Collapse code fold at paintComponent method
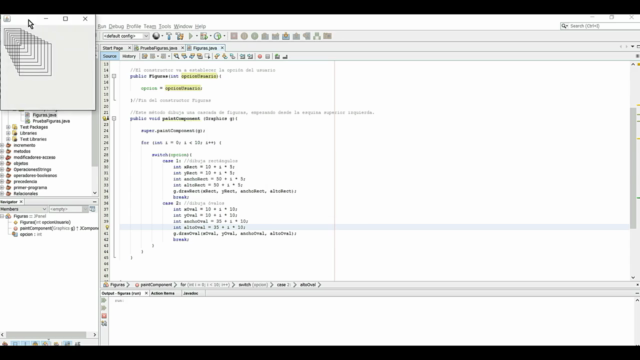Screen dimensions: 640x360 click(x=114, y=118)
